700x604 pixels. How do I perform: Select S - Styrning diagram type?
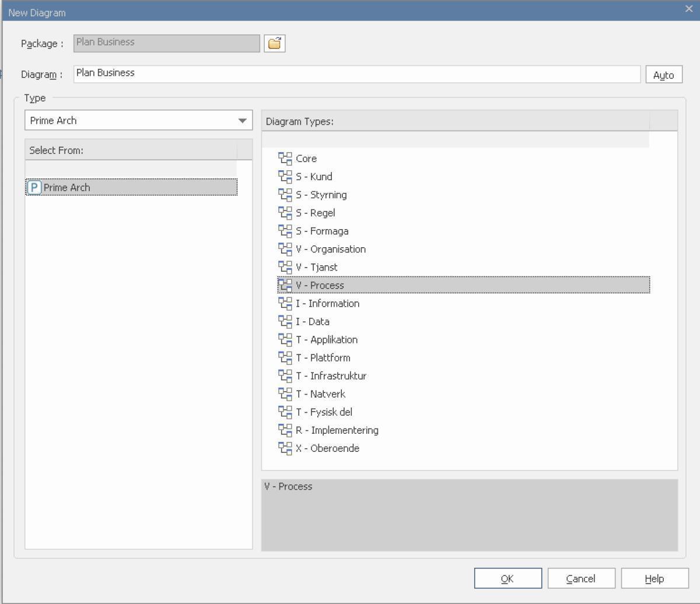pyautogui.click(x=321, y=195)
